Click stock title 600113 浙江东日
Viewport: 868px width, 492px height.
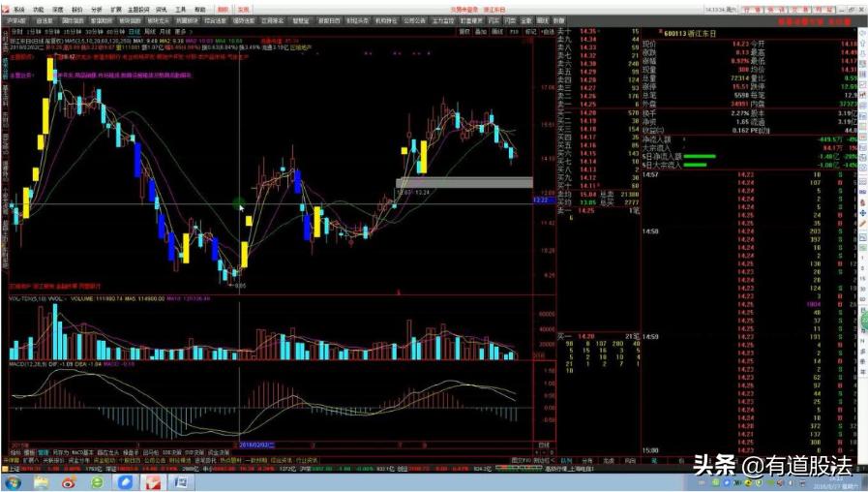point(690,33)
